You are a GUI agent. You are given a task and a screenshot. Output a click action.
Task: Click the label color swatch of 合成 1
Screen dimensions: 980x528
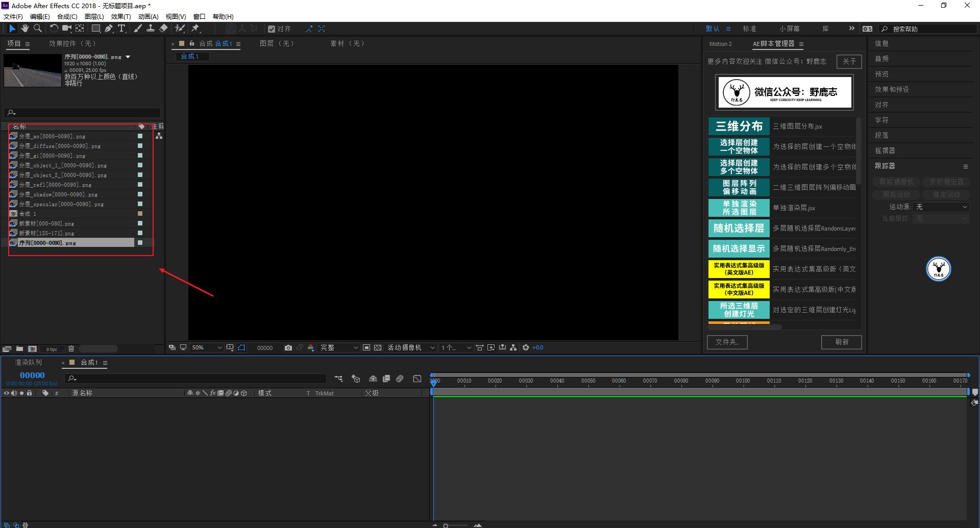point(140,214)
